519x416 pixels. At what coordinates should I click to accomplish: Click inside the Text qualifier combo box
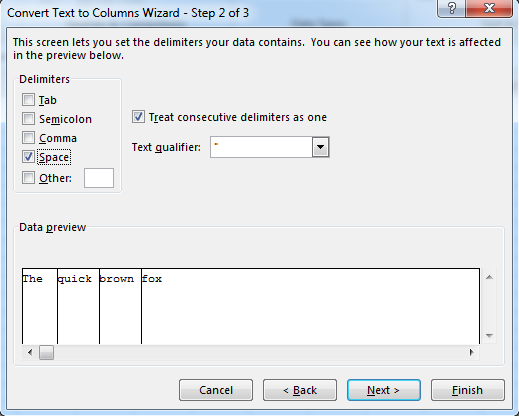click(262, 147)
